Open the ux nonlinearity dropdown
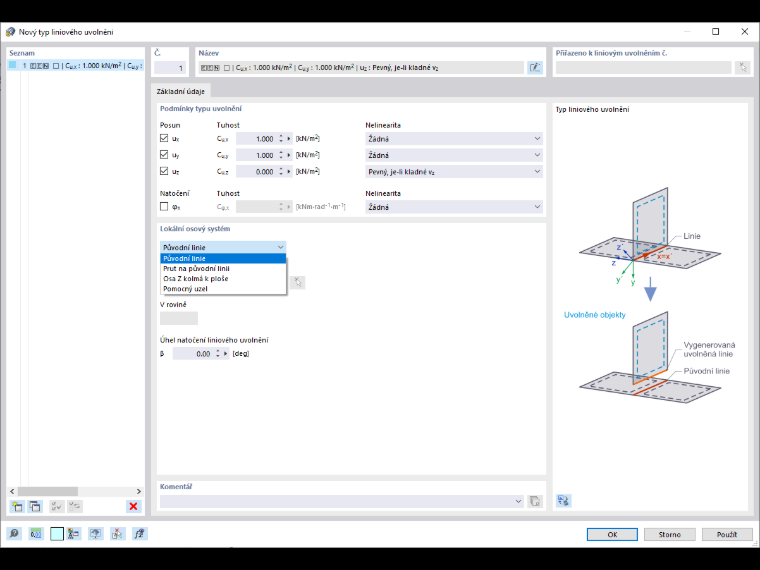 point(454,139)
